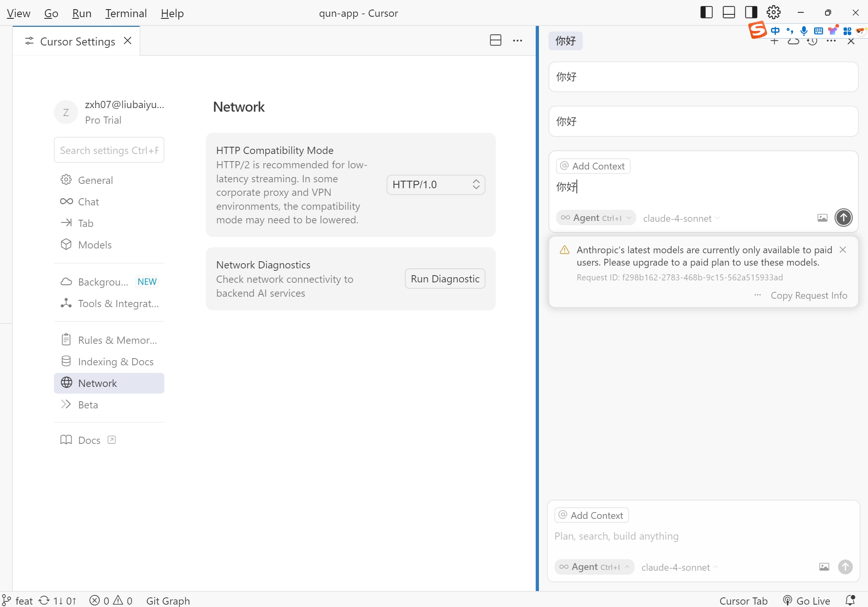The width and height of the screenshot is (868, 607).
Task: Toggle the bottom panel layout icon
Action: [728, 12]
